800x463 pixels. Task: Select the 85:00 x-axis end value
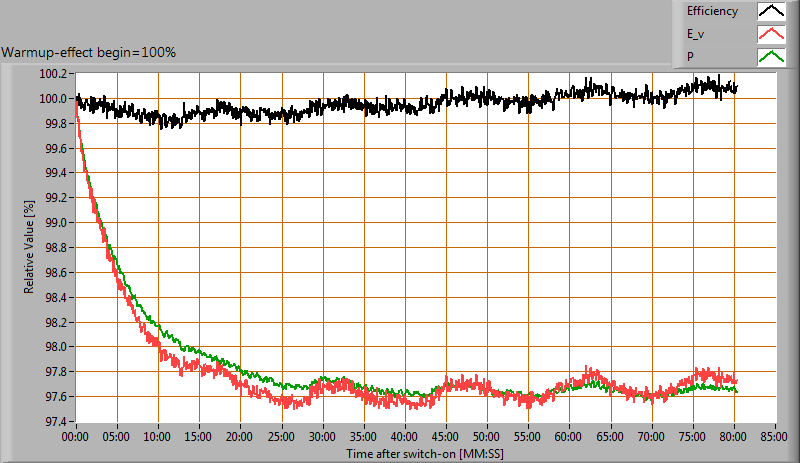click(774, 437)
